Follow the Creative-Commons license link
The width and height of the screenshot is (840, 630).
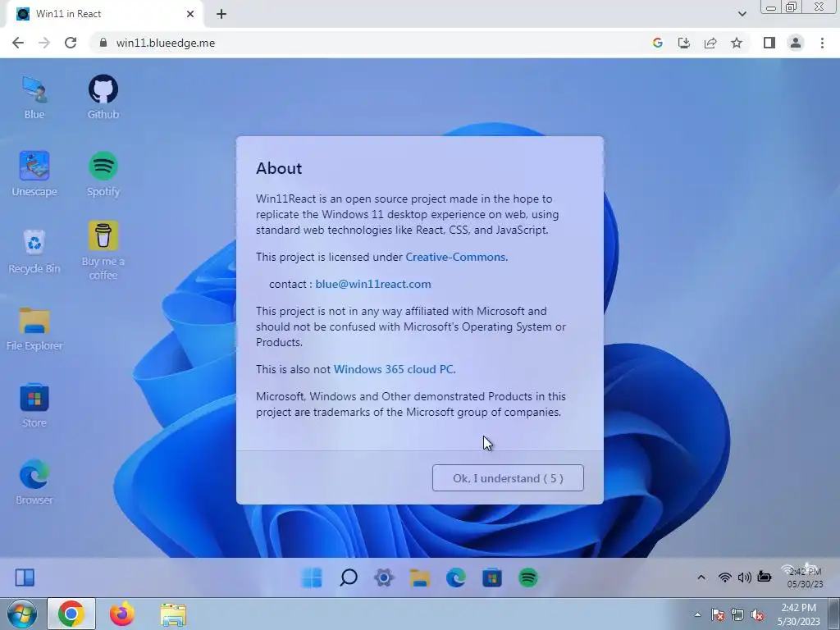pyautogui.click(x=455, y=257)
